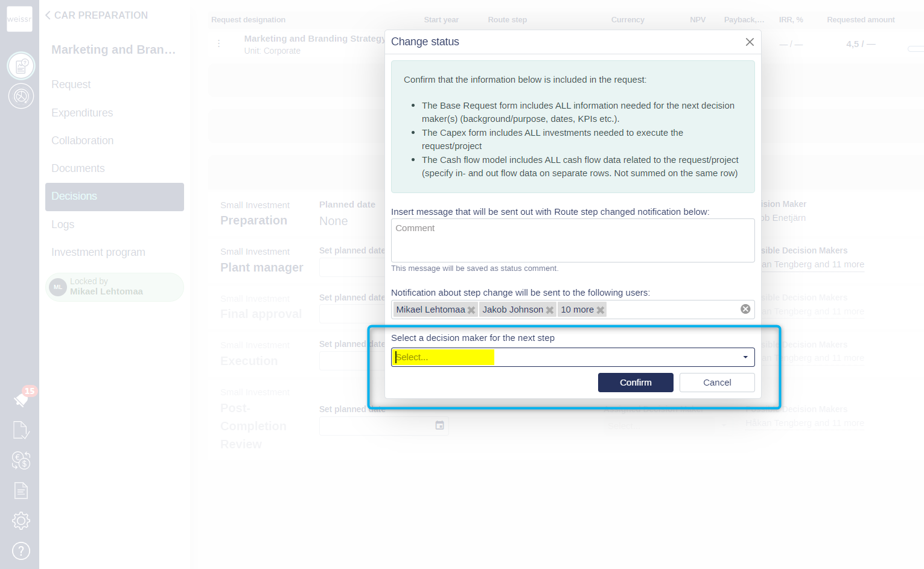Close the Change status dialog

[x=750, y=42]
